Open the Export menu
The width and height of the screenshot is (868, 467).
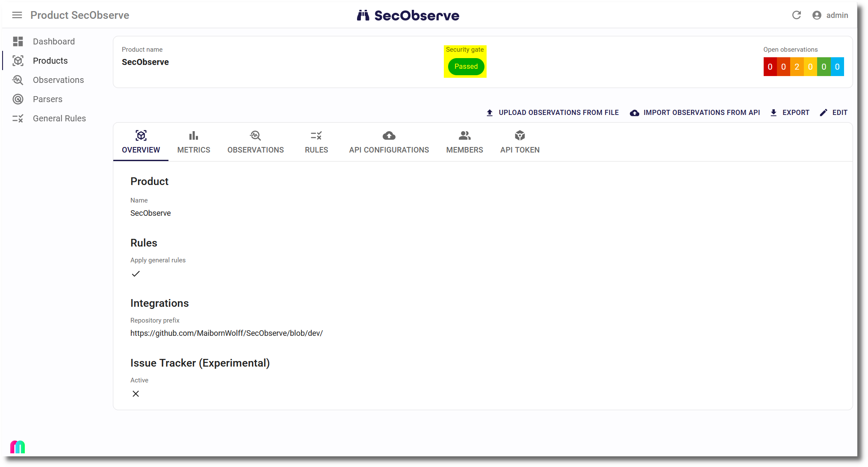pos(790,113)
